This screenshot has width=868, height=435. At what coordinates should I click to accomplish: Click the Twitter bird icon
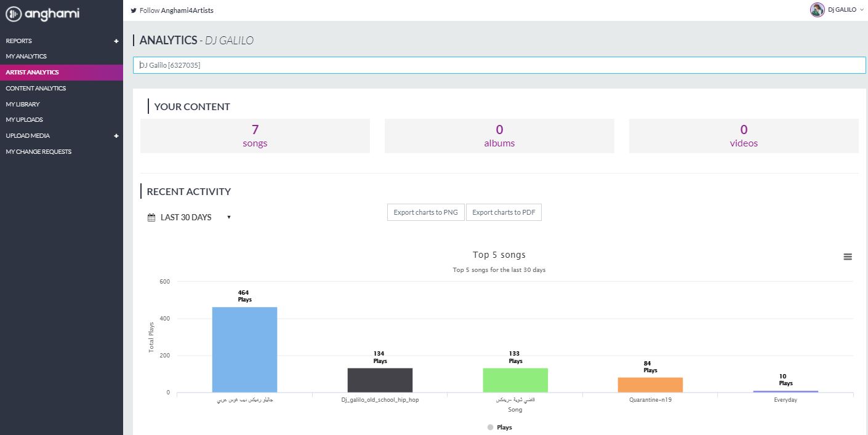134,10
